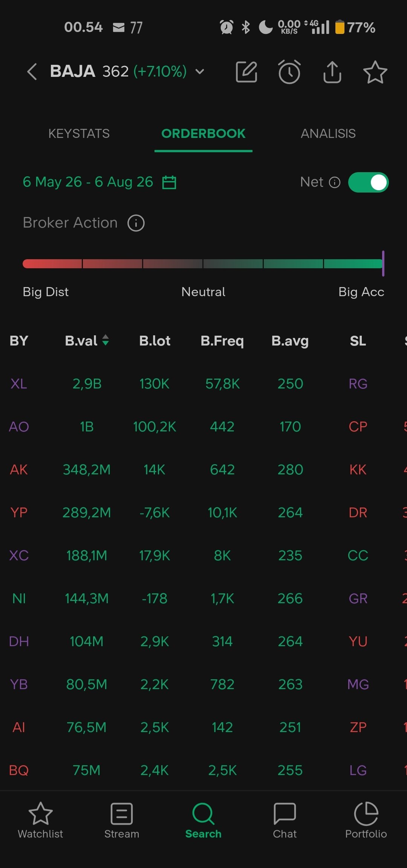Change the 6 May 26 - 6 Aug 26 range
The width and height of the screenshot is (407, 868).
click(x=88, y=182)
